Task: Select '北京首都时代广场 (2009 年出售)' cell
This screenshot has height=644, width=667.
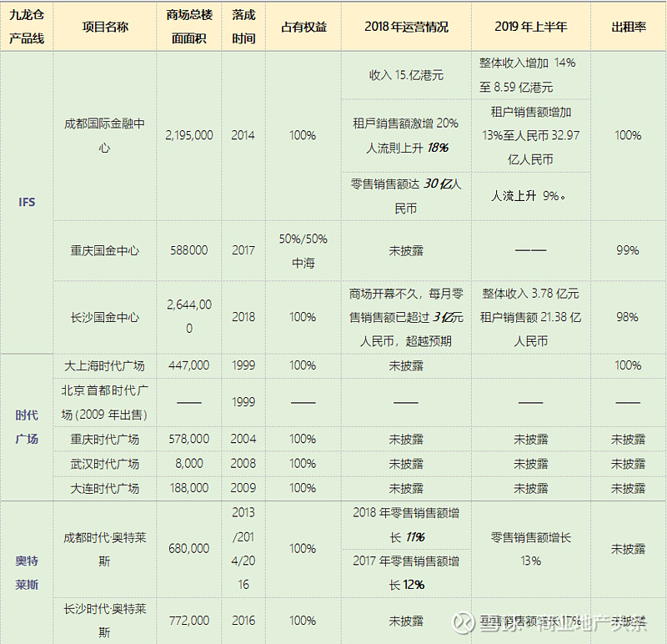Action: coord(105,402)
